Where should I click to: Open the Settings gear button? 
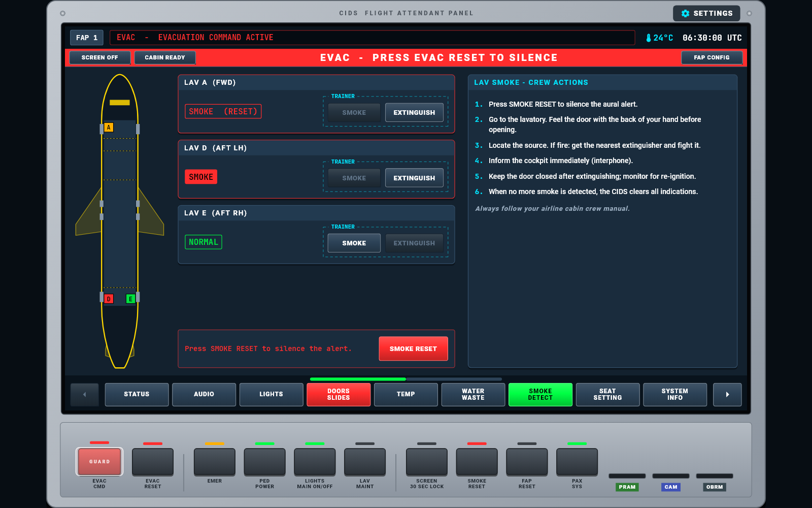point(706,13)
